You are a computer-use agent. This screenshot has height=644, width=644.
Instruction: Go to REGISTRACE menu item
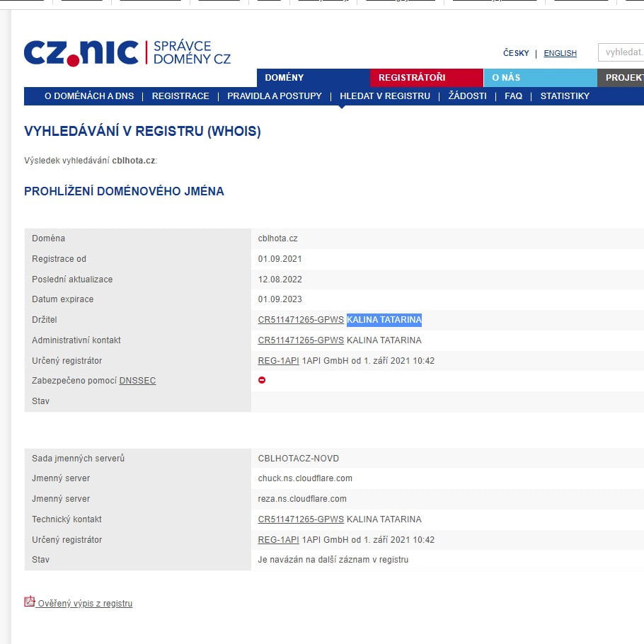click(180, 96)
